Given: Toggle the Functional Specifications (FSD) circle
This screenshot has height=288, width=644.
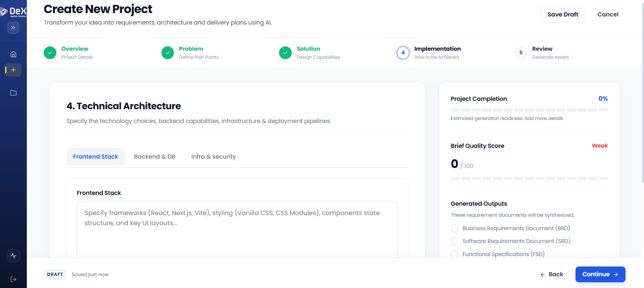Looking at the screenshot, I should (455, 254).
